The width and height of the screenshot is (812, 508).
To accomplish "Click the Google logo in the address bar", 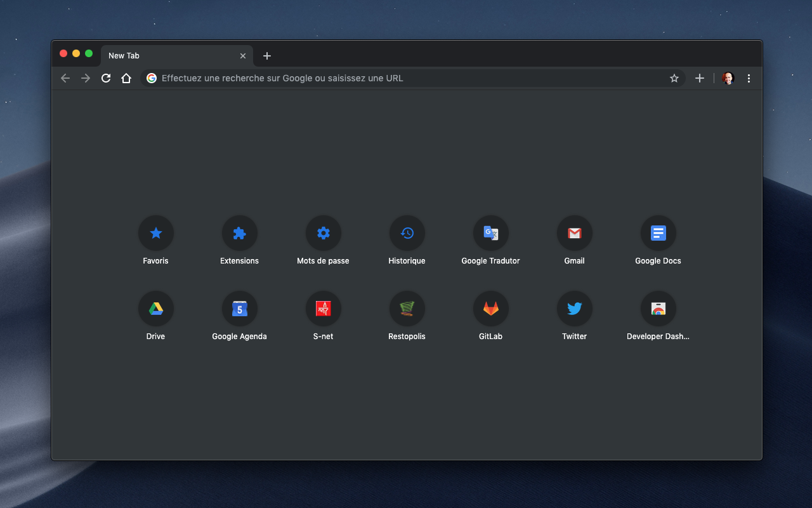I will point(152,78).
